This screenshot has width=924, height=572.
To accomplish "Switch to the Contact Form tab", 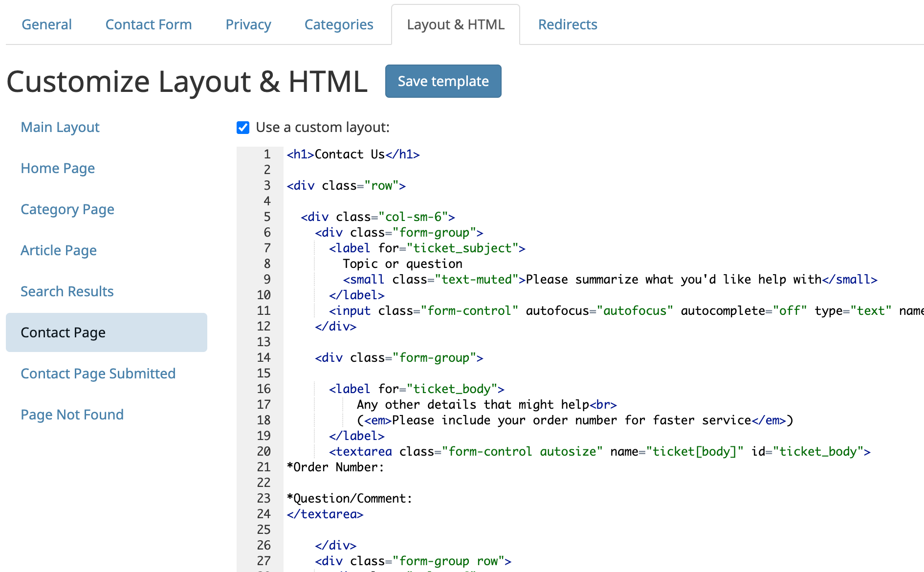I will [149, 24].
